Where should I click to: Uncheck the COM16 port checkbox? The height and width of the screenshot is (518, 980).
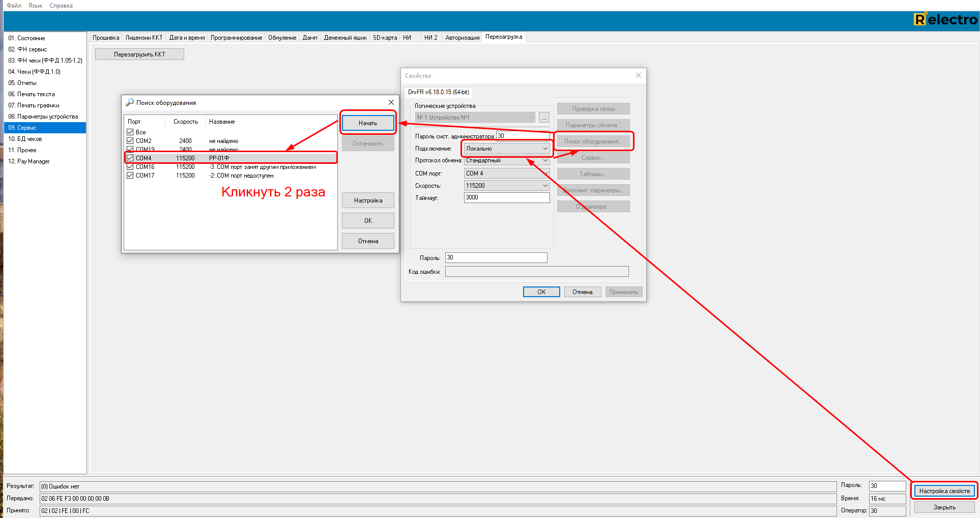point(130,167)
